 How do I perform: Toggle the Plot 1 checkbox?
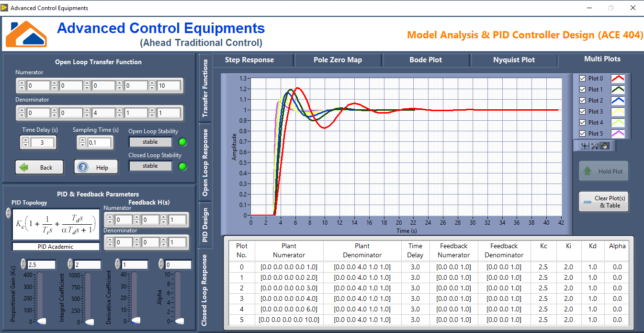[582, 90]
